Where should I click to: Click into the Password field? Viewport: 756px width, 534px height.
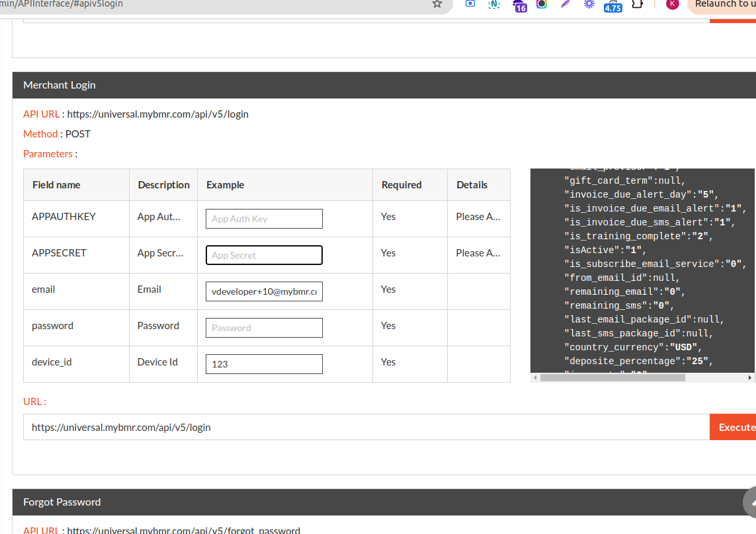(x=264, y=328)
